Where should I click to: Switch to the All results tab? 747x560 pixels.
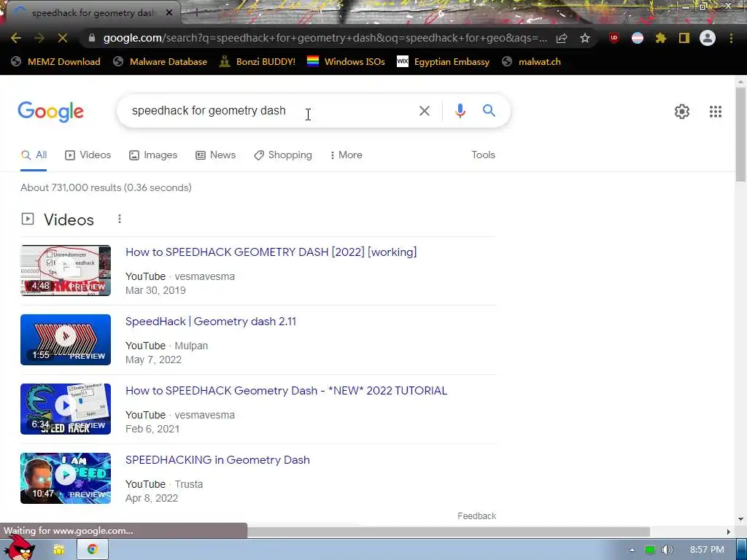tap(34, 155)
